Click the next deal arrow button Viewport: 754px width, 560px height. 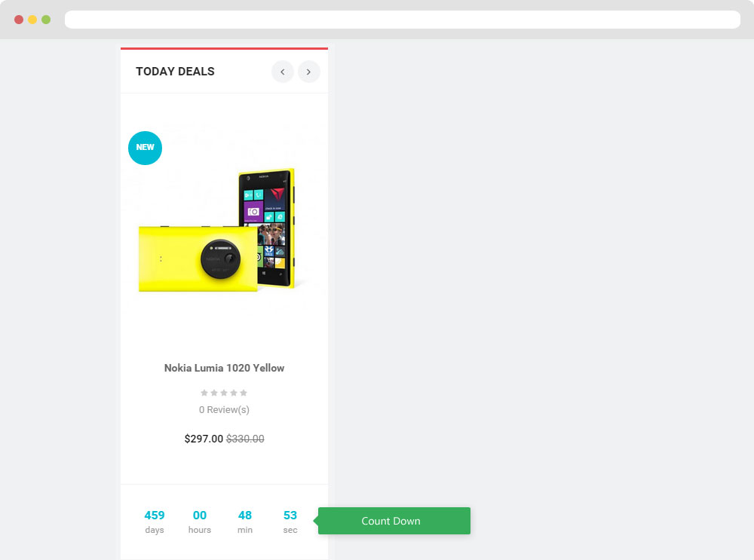308,72
